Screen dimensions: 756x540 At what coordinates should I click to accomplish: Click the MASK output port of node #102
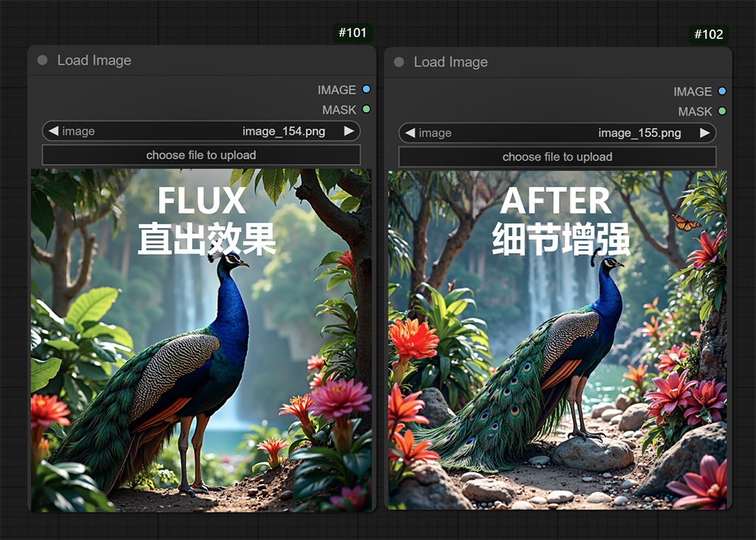pos(722,111)
